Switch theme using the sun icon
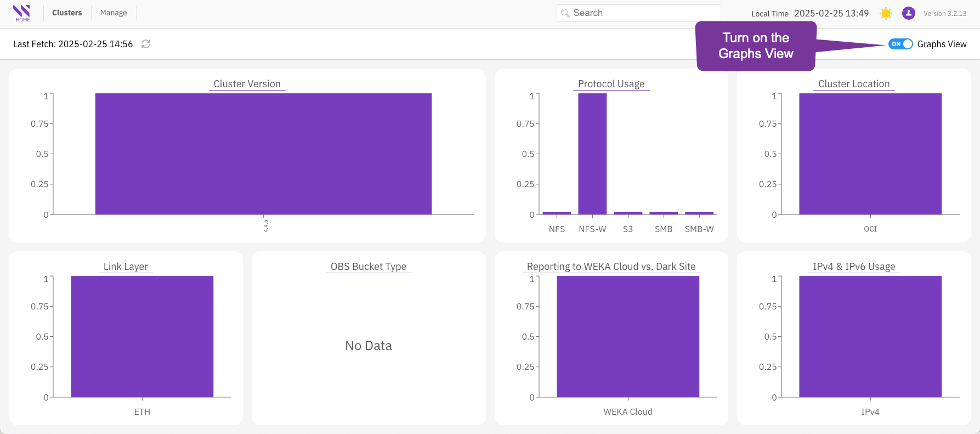Screen dimensions: 980x434 (x=886, y=13)
